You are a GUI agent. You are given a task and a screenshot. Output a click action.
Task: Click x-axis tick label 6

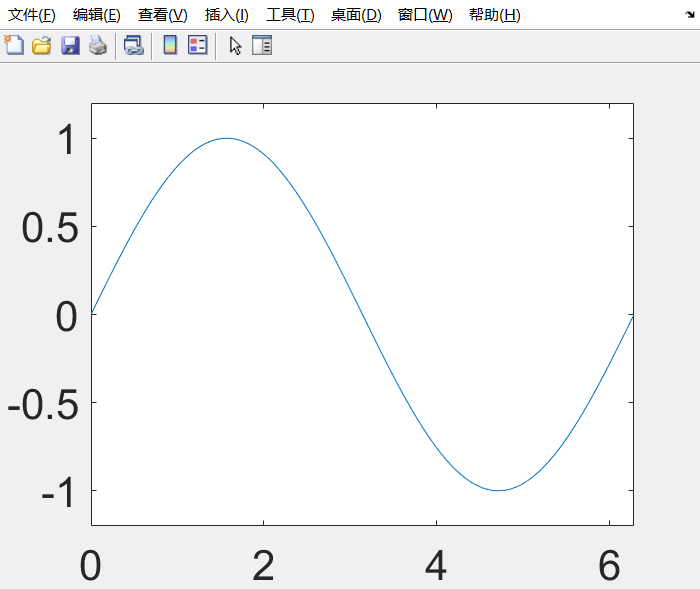[609, 565]
